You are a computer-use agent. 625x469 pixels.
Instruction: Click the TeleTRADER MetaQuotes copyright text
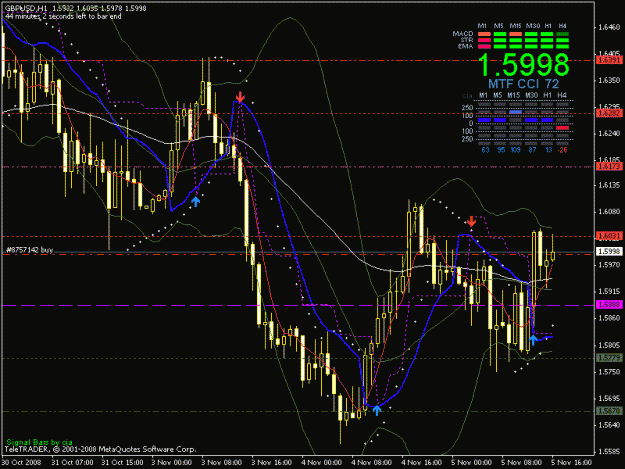pyautogui.click(x=100, y=449)
